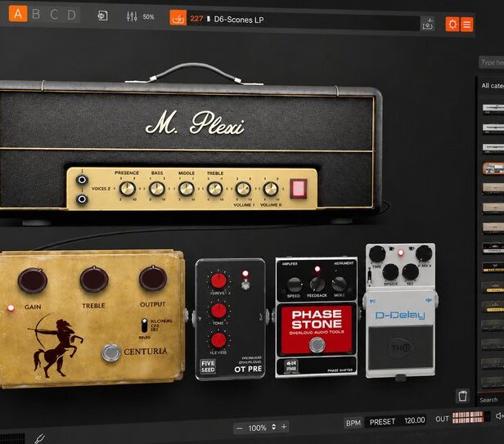Click the D-Delay feedback knob
This screenshot has height=444, width=504.
tap(411, 271)
